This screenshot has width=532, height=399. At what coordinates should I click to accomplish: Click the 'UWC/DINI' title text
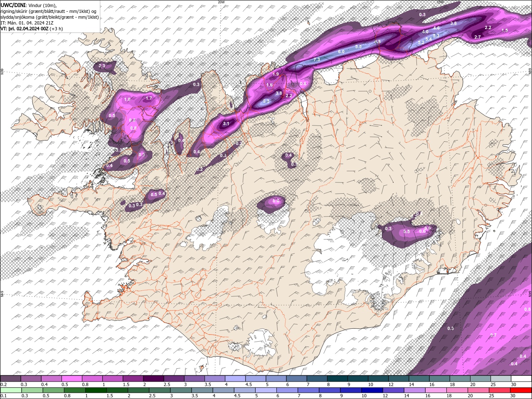12,5
